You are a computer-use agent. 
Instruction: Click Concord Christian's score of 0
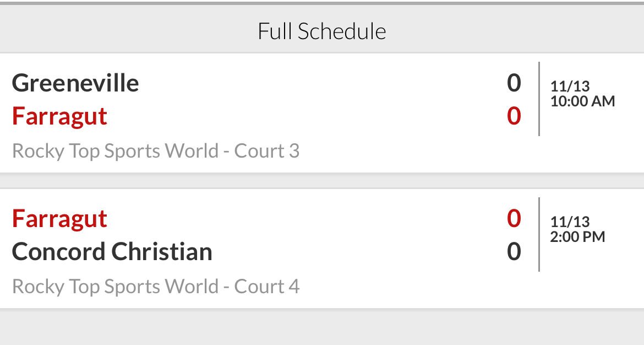point(514,252)
